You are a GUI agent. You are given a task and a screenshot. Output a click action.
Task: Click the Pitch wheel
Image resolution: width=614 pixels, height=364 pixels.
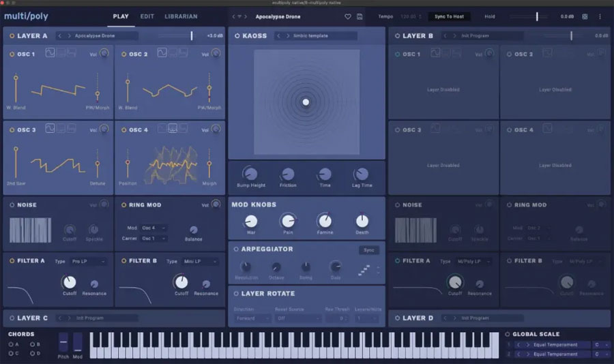63,342
